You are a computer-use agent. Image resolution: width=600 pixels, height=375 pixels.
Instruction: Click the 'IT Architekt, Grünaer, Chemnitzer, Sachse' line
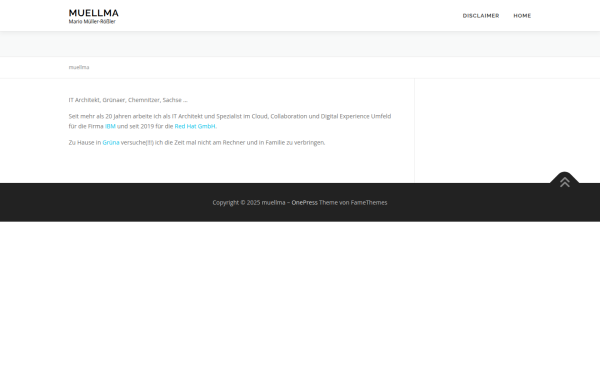click(x=128, y=100)
